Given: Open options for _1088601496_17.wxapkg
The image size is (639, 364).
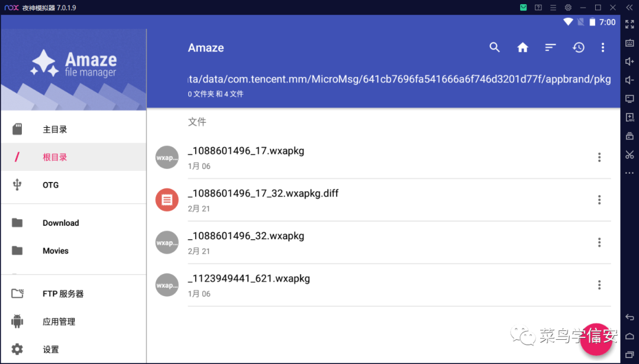Looking at the screenshot, I should (x=599, y=157).
